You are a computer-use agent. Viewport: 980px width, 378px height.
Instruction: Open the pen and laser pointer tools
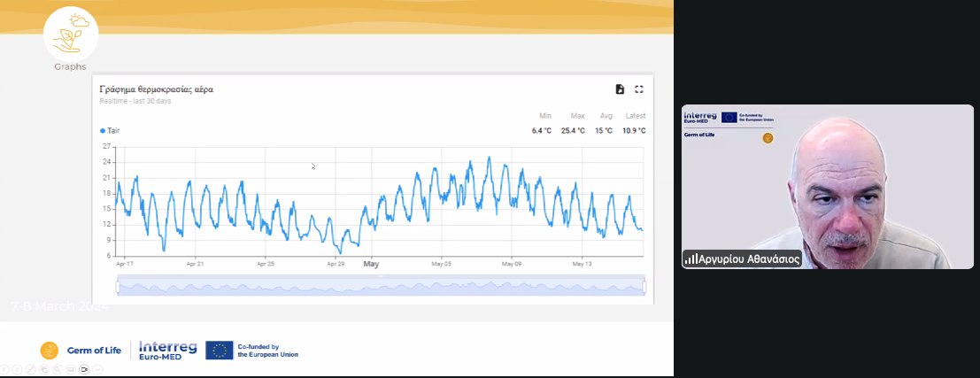point(32,368)
